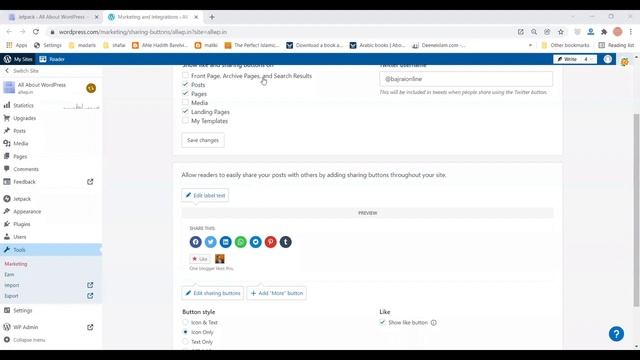
Task: Uncheck the Pages checkbox
Action: [185, 93]
